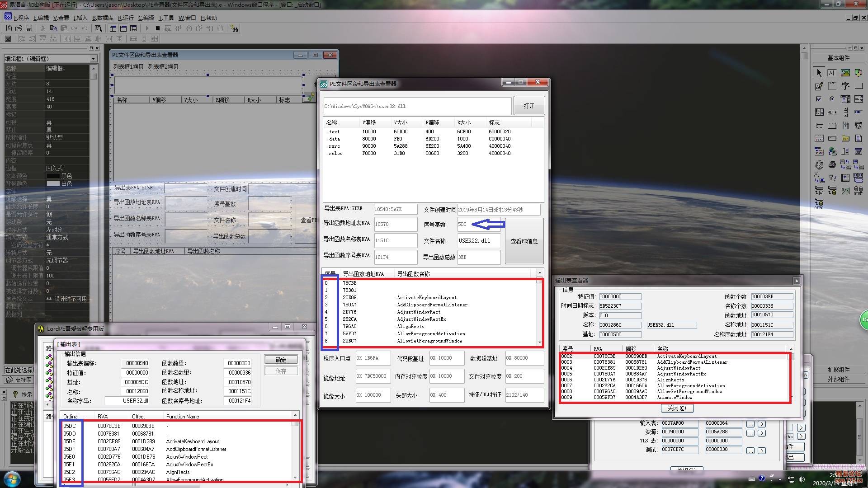The image size is (868, 488).
Task: Click the Ordinal column header in LordPE
Action: (x=77, y=416)
